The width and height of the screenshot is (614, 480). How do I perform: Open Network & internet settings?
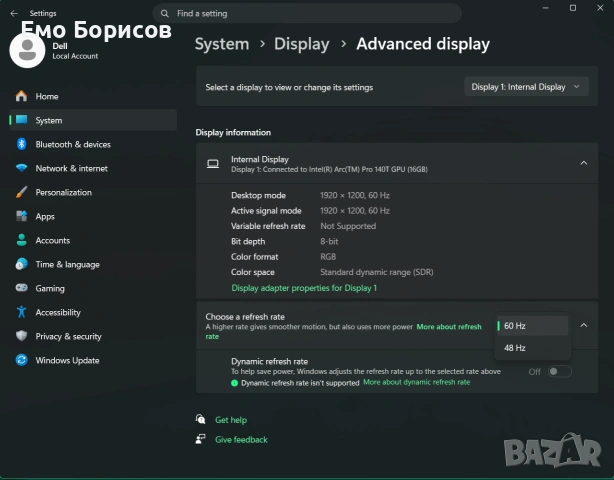[x=71, y=168]
